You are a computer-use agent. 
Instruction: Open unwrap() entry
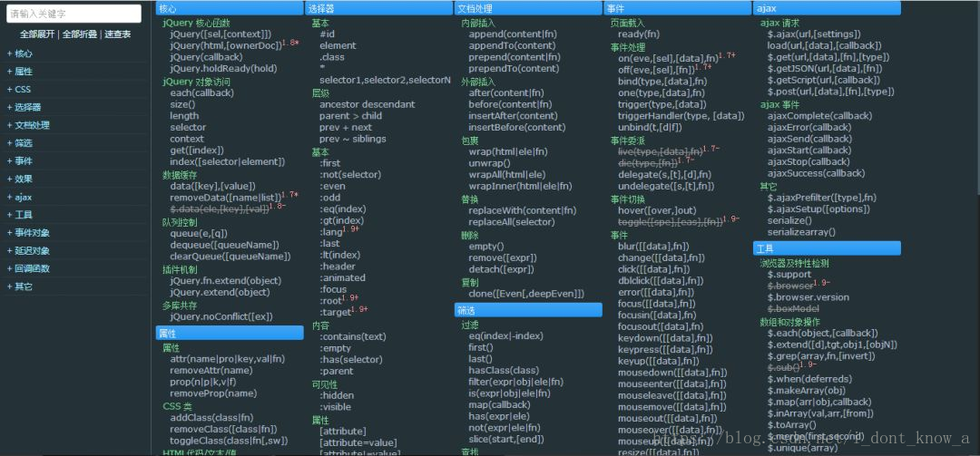click(489, 163)
